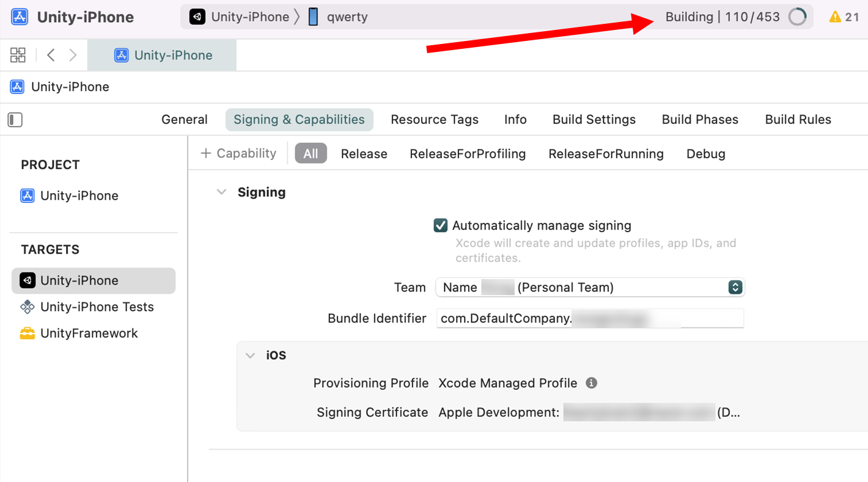Select the Unity-iPhone target
868x482 pixels.
coord(94,280)
